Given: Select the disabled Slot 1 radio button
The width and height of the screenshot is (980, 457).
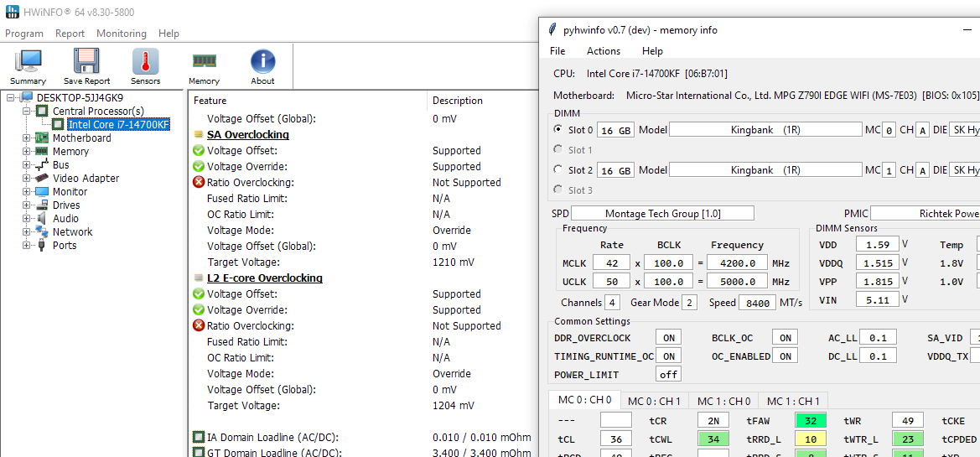Looking at the screenshot, I should coord(558,150).
